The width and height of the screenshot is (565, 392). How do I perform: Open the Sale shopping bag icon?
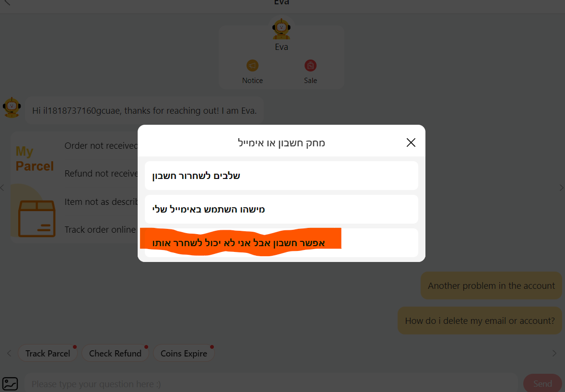[310, 66]
